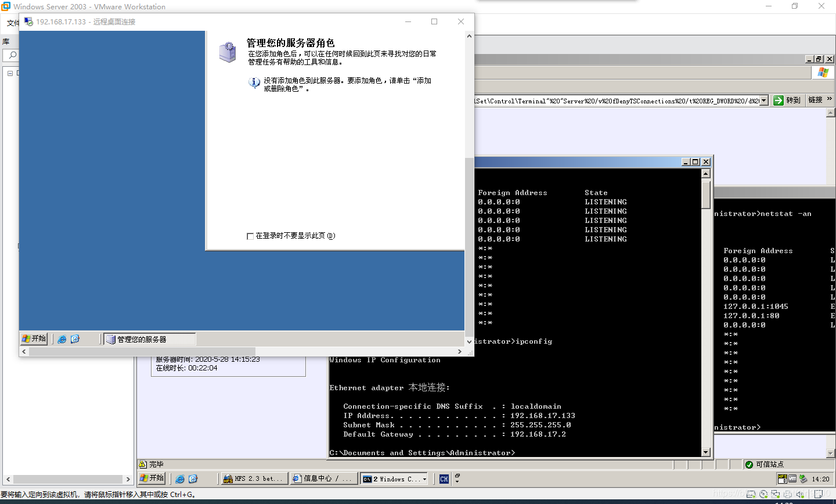
Task: Click the '127.0.0.1:80' entry in the back console
Action: pyautogui.click(x=751, y=316)
